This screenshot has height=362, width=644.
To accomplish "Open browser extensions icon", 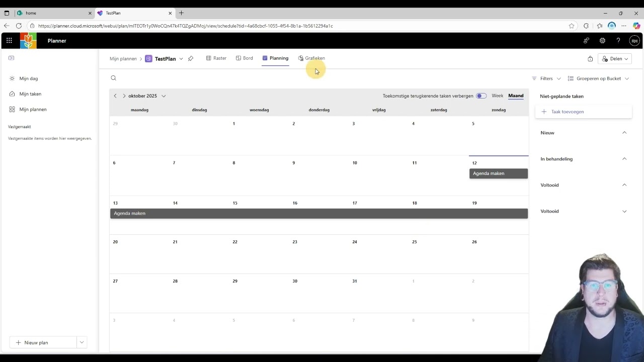I will pos(586,26).
